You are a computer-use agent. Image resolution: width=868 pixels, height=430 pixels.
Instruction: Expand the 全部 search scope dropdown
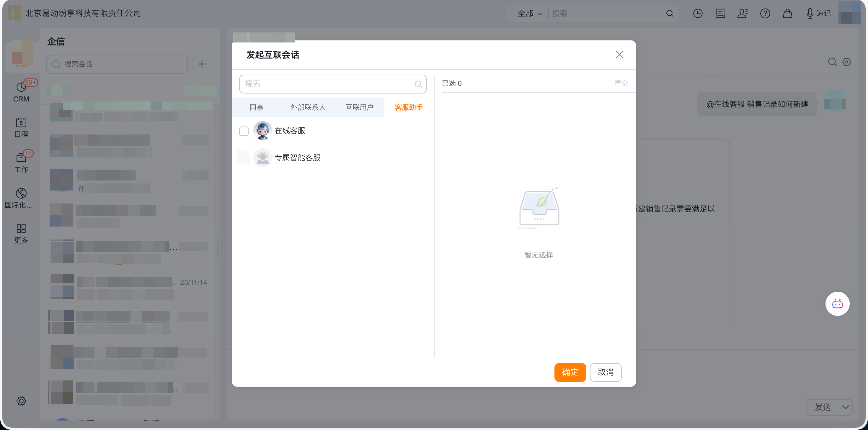pos(530,14)
